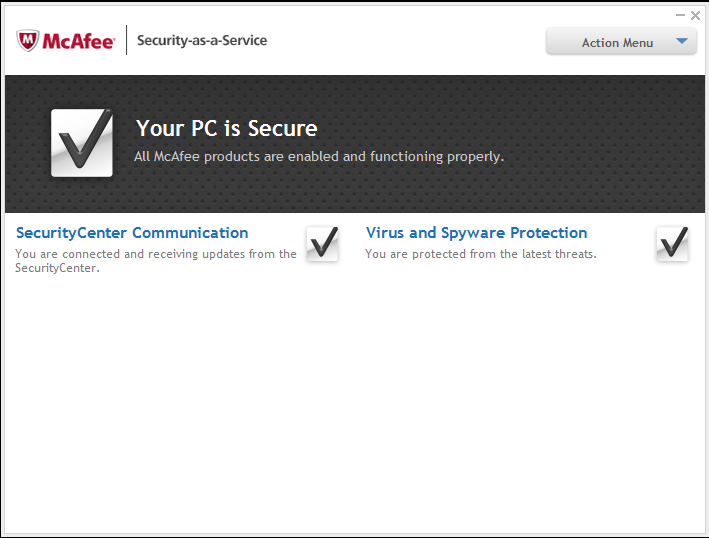Image resolution: width=709 pixels, height=538 pixels.
Task: Click the "protected from the latest threats" text
Action: point(480,254)
